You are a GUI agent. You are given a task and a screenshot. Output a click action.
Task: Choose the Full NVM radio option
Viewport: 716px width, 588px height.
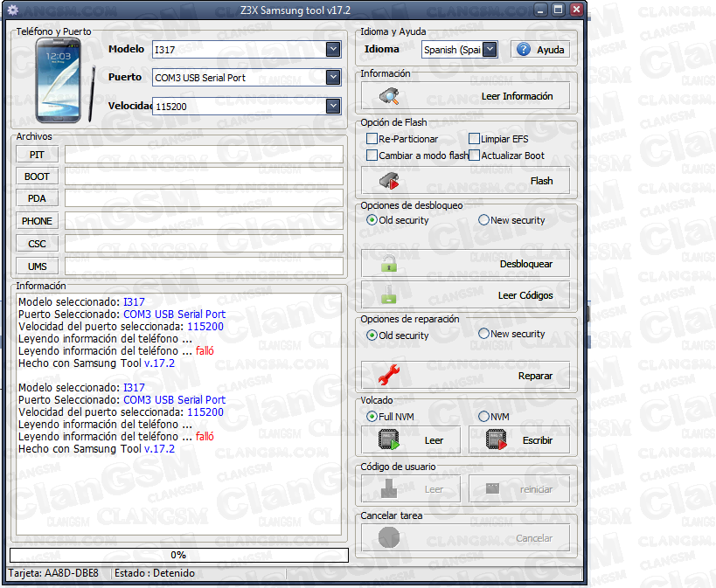(372, 417)
